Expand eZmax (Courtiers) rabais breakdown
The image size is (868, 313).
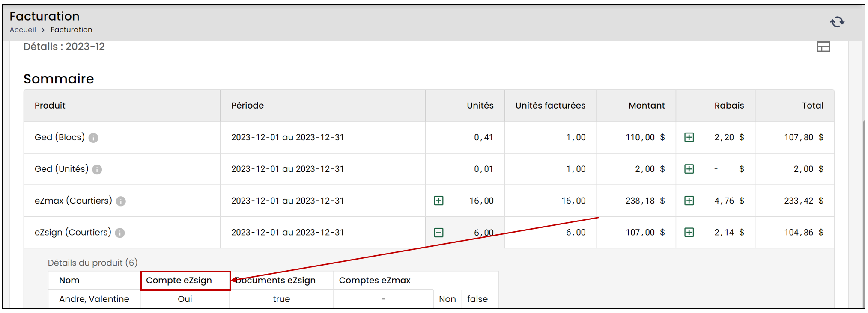click(689, 201)
